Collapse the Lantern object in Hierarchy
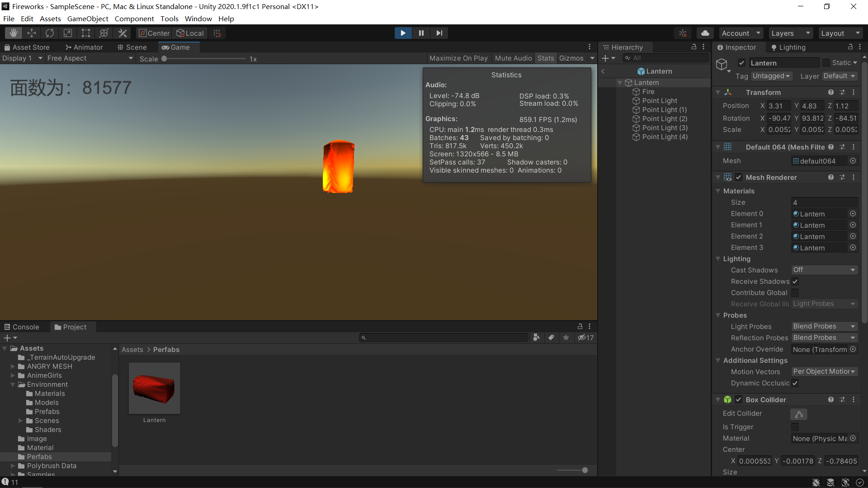 pyautogui.click(x=619, y=82)
